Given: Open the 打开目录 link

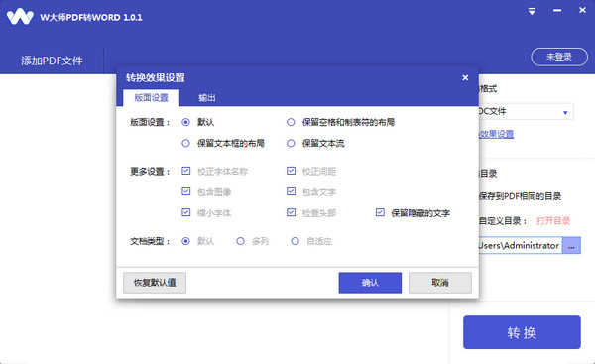Looking at the screenshot, I should click(553, 221).
